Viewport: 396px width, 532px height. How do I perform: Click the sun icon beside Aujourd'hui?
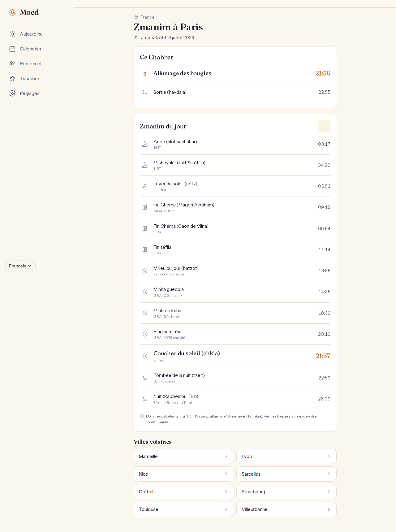pos(12,34)
